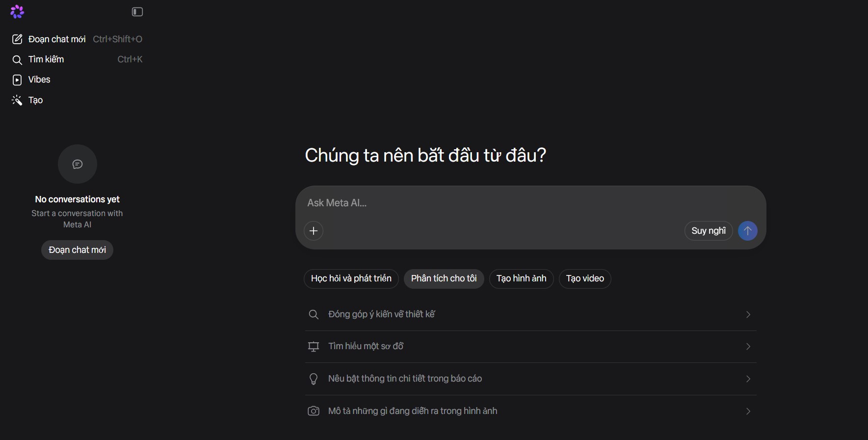The image size is (868, 440).
Task: Click the Đoạn chat mới button
Action: [77, 250]
